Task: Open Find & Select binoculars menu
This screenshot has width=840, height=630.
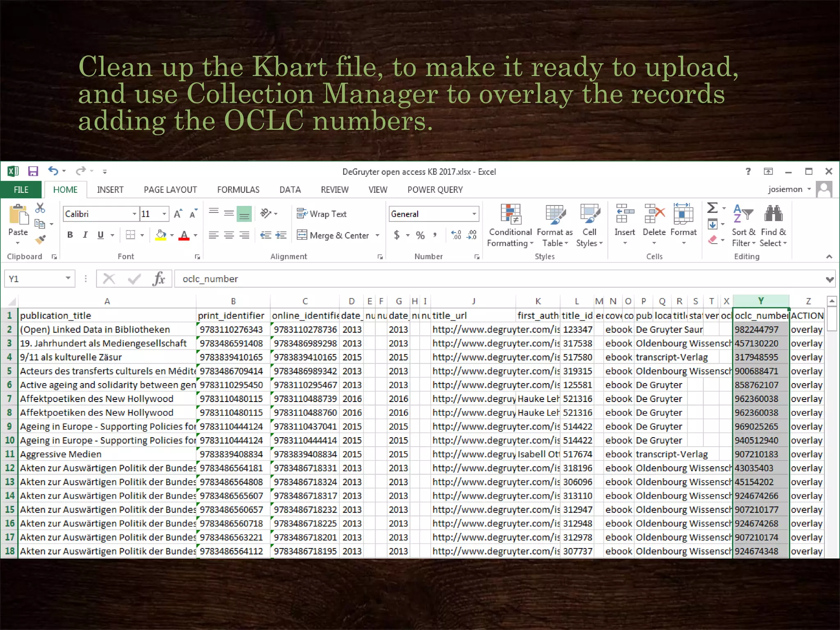Action: pyautogui.click(x=774, y=226)
